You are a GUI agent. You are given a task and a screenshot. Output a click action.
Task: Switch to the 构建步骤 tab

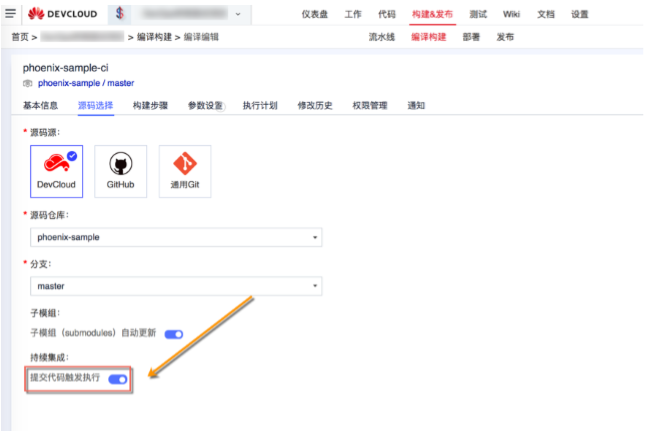tap(150, 106)
